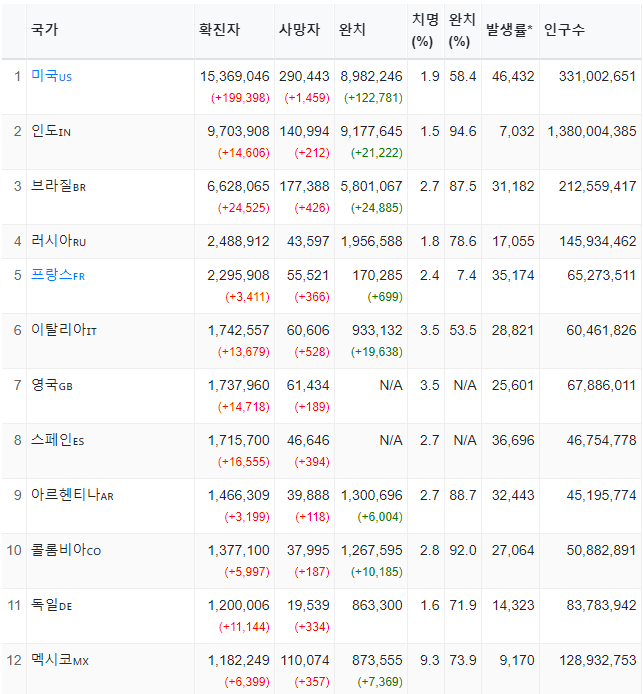The width and height of the screenshot is (643, 694).
Task: Select the 러시아 RU country name
Action: click(58, 241)
